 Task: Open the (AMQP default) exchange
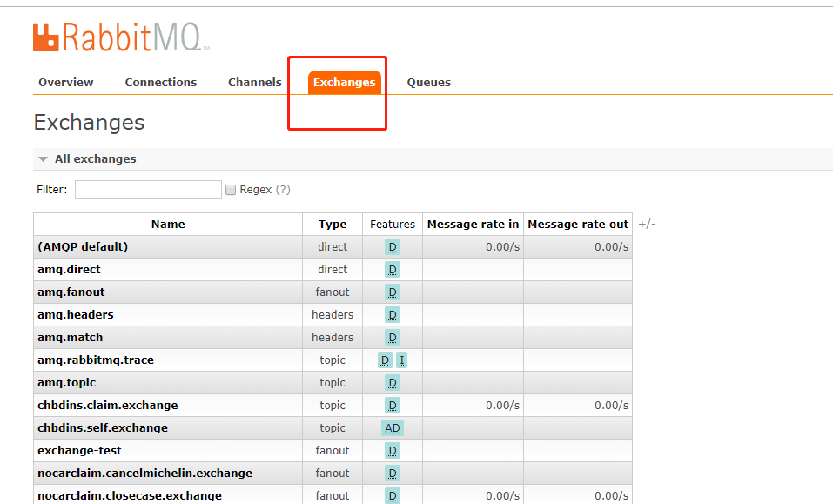[x=83, y=247]
